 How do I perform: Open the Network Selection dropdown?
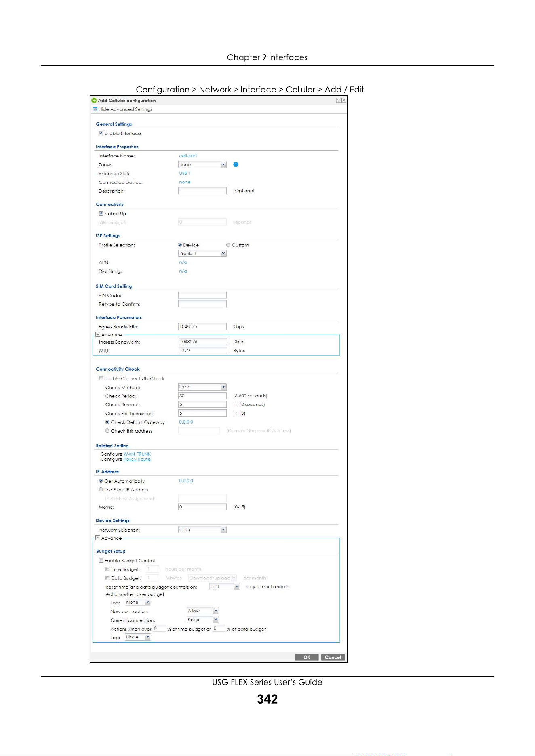pyautogui.click(x=202, y=529)
